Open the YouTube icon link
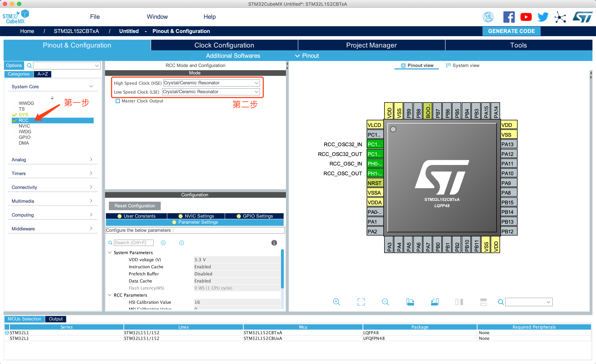Viewport: 596px width, 364px height. coord(526,17)
